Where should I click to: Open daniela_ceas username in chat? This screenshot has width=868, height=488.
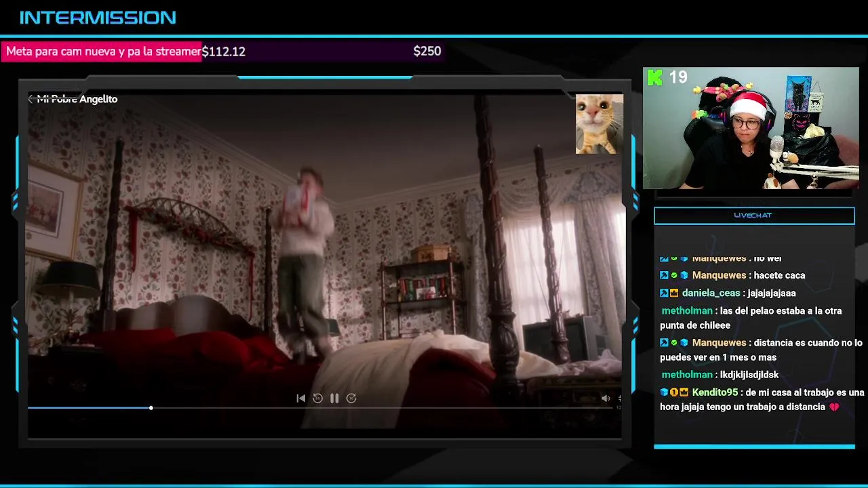(x=711, y=293)
